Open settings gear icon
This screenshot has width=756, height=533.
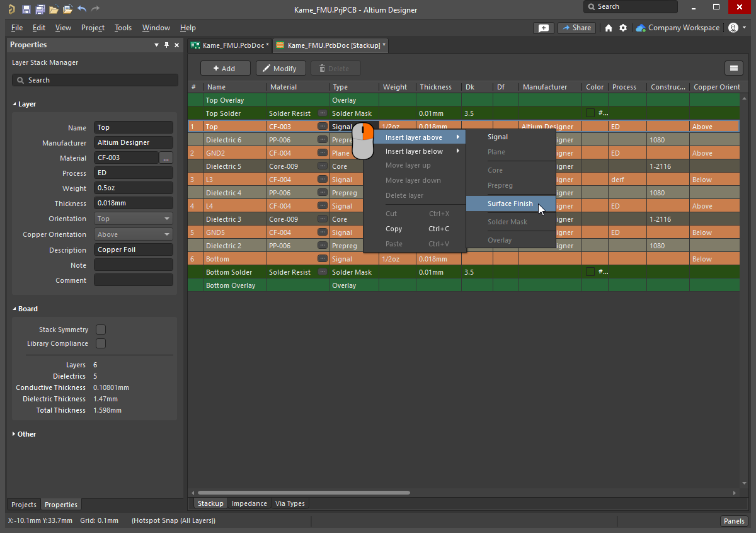[x=623, y=28]
